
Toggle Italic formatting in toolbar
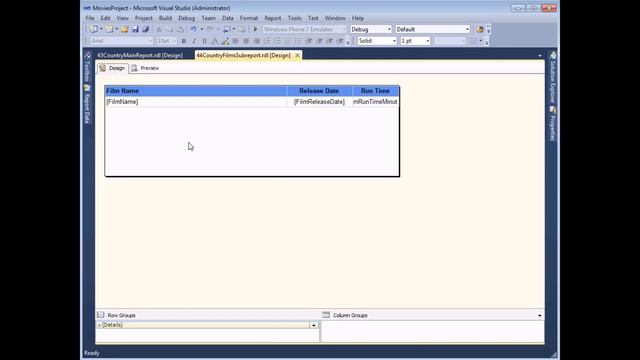click(194, 41)
